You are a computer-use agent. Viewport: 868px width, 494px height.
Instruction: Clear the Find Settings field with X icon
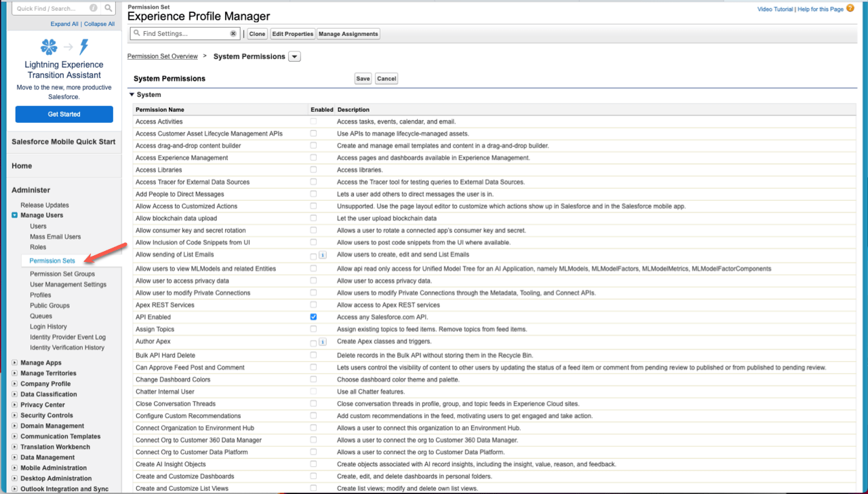point(233,33)
